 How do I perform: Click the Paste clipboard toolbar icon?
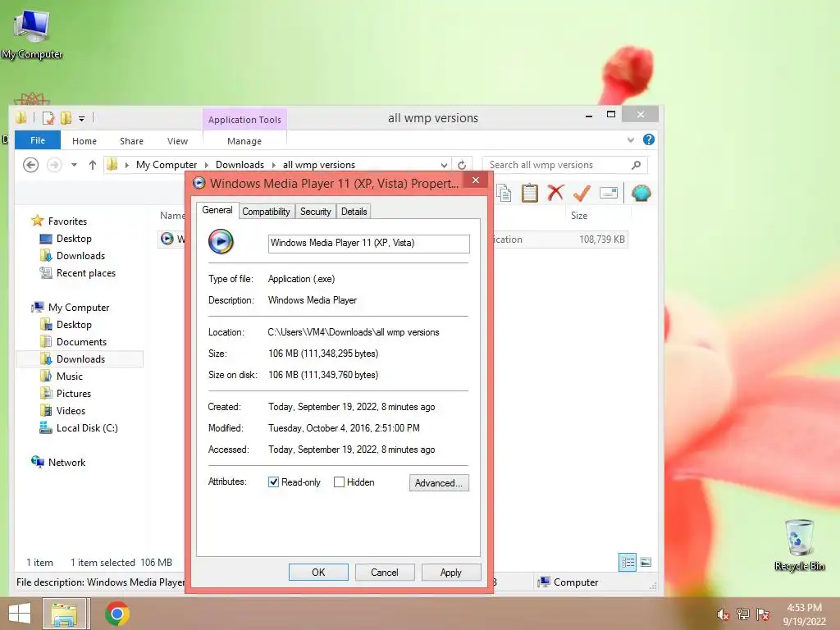530,193
